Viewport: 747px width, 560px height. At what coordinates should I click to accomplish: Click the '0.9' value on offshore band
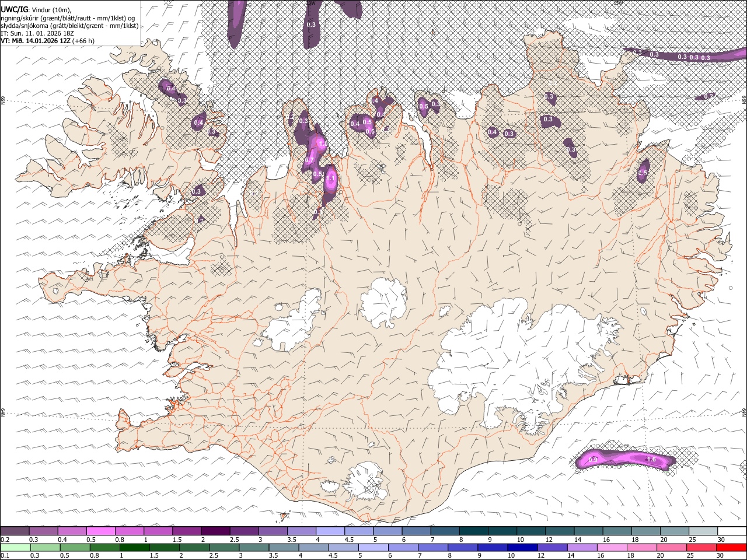593,460
